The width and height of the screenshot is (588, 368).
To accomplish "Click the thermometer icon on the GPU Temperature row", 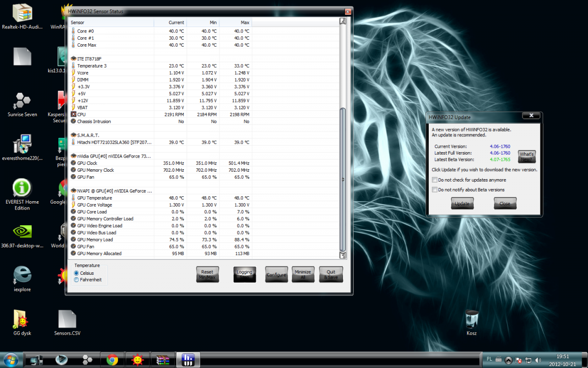I will coord(73,198).
